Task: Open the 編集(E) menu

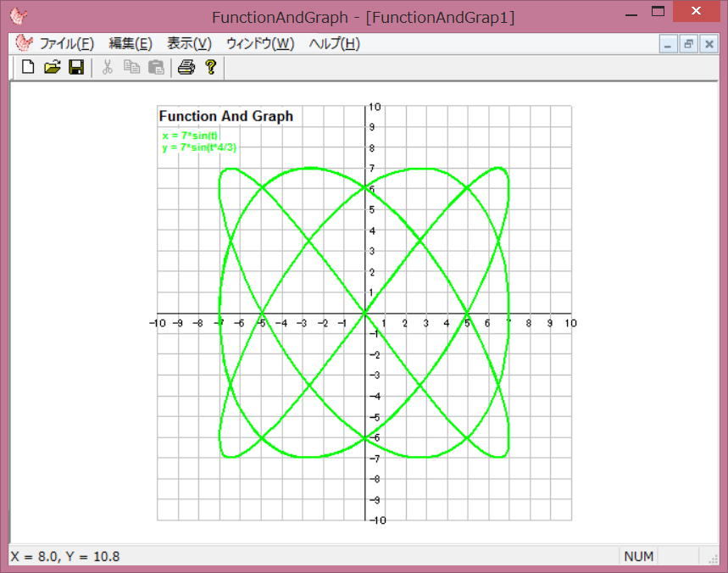Action: tap(131, 43)
